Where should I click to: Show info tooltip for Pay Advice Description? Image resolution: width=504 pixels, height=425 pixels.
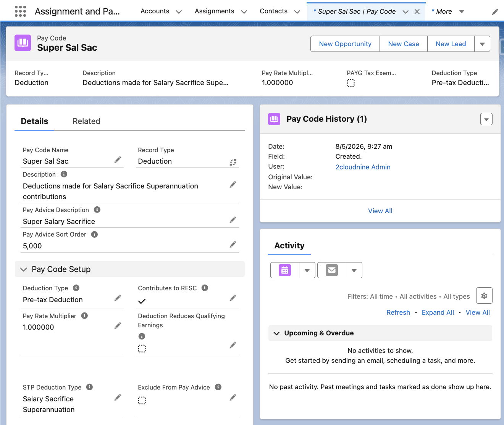click(x=97, y=209)
